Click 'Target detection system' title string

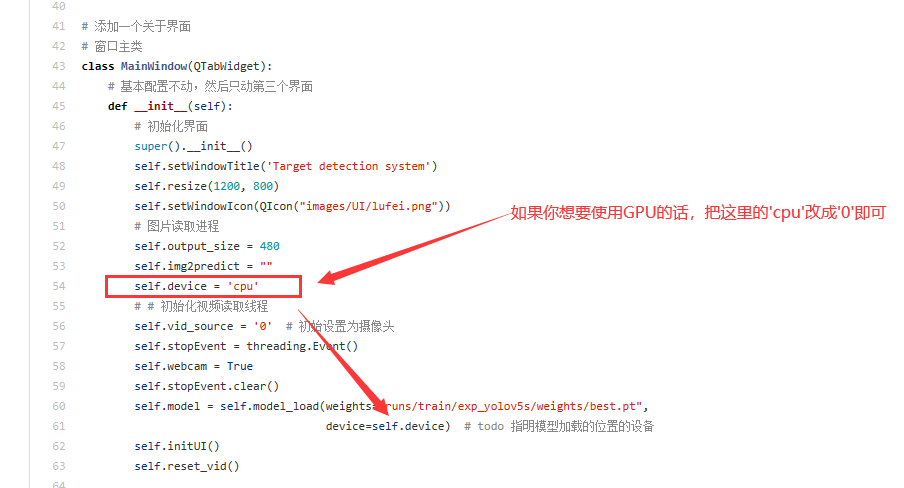pos(348,166)
